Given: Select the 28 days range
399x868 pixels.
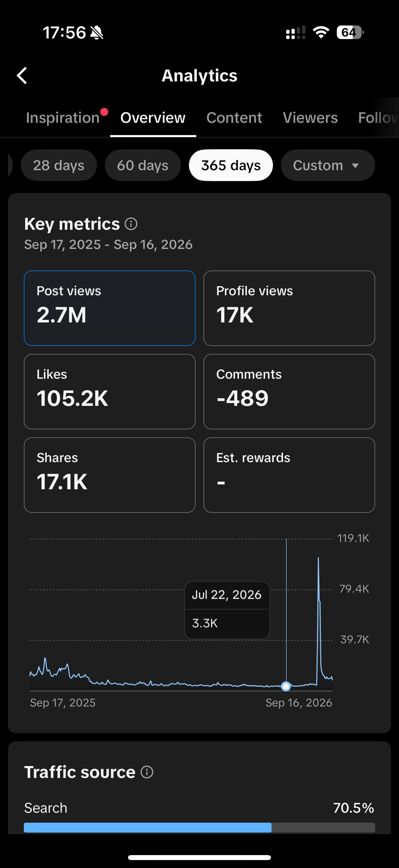Looking at the screenshot, I should point(59,166).
